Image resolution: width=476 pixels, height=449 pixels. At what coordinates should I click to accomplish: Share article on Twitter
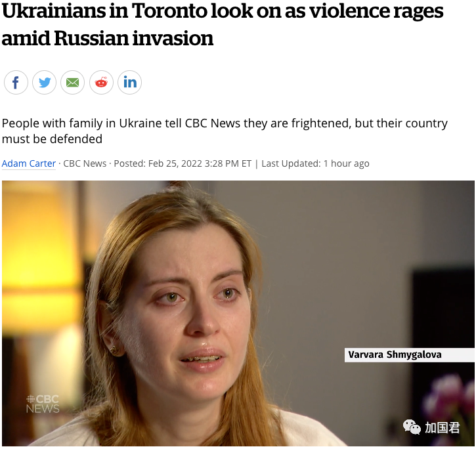pyautogui.click(x=45, y=82)
